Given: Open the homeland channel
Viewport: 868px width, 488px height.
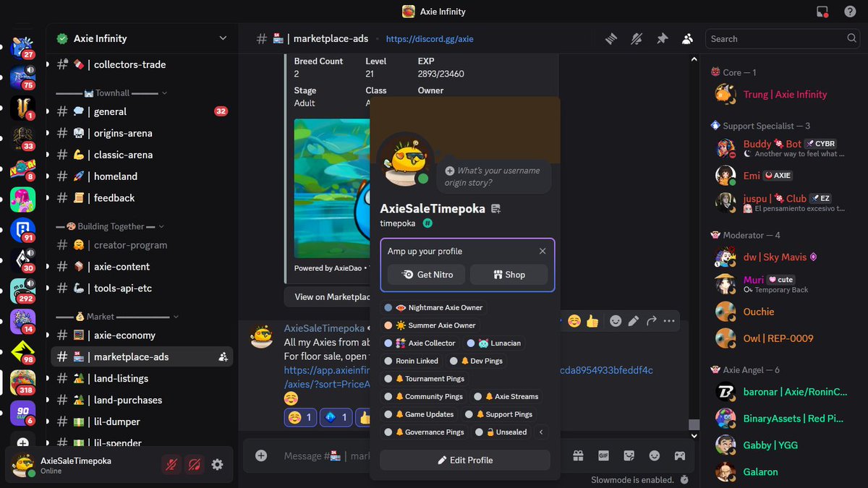Looking at the screenshot, I should [x=142, y=176].
